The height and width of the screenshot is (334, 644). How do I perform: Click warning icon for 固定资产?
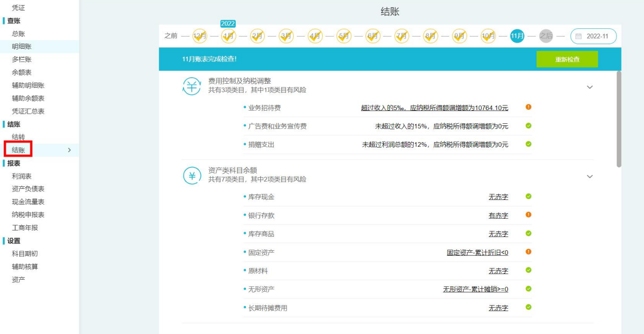(529, 252)
